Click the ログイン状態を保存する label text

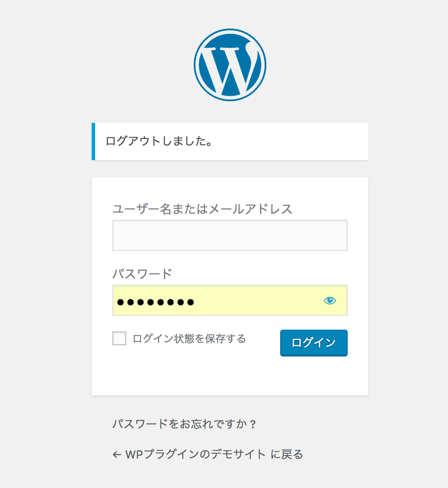point(189,339)
